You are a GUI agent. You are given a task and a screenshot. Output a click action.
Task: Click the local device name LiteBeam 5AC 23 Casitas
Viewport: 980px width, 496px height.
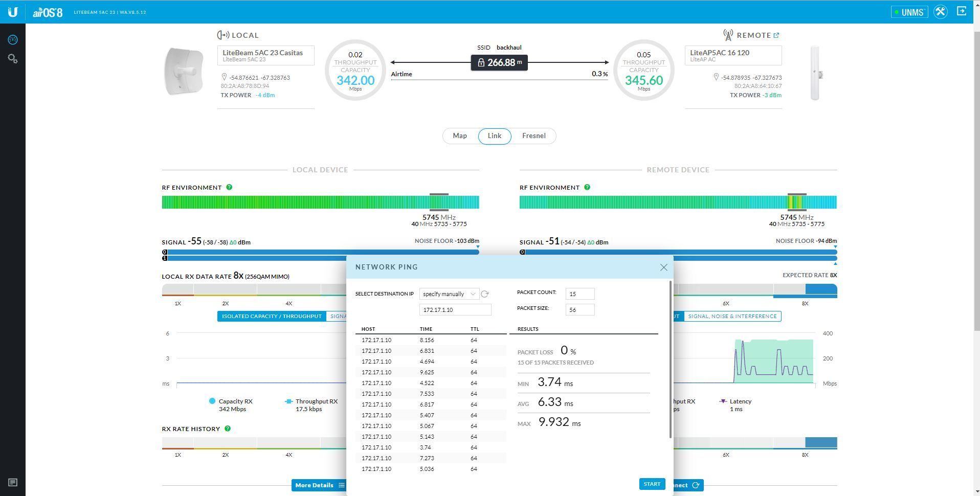tap(262, 53)
